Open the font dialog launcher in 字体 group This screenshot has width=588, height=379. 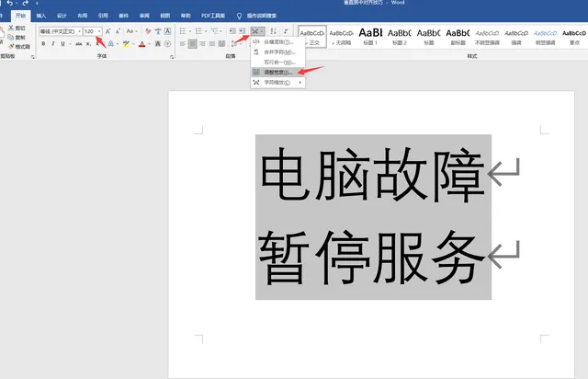pos(172,57)
